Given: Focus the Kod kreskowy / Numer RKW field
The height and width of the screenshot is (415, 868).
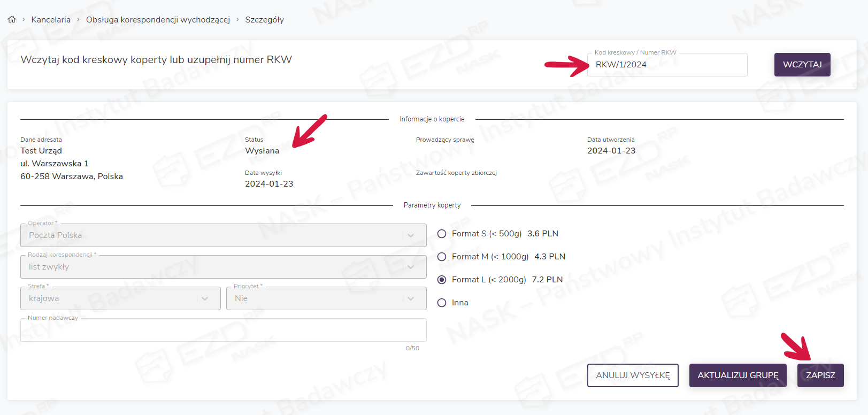Looking at the screenshot, I should 666,65.
